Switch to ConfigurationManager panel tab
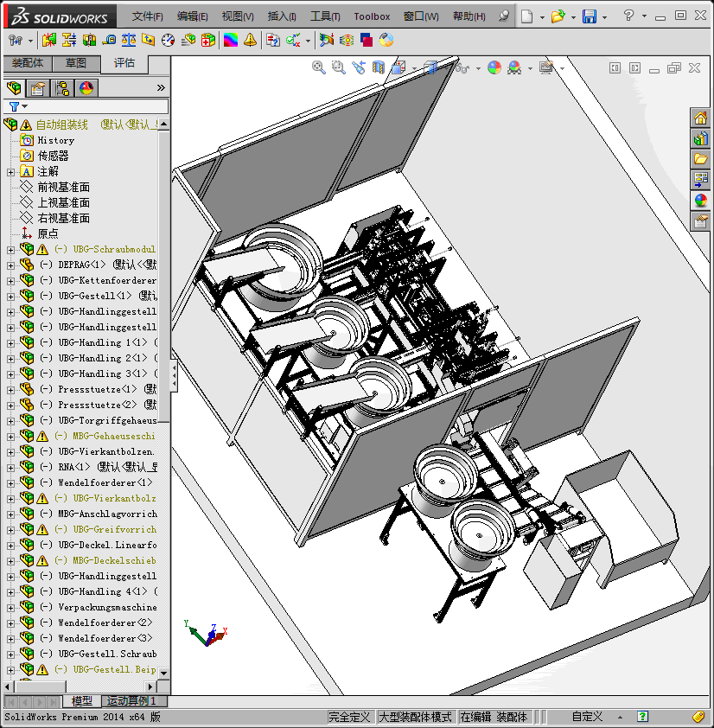Screen dimensions: 714x728 click(x=62, y=87)
